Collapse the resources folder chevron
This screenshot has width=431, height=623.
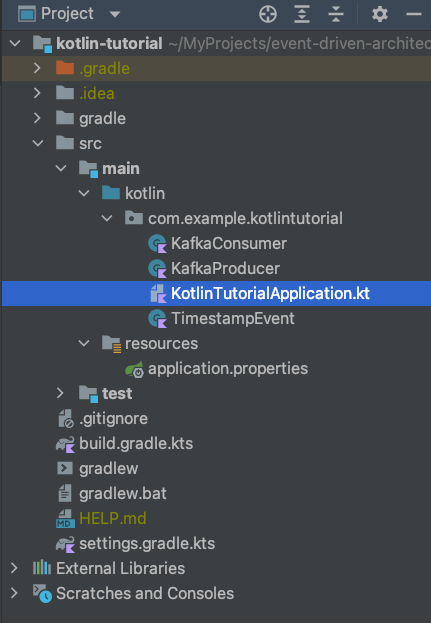tap(84, 343)
